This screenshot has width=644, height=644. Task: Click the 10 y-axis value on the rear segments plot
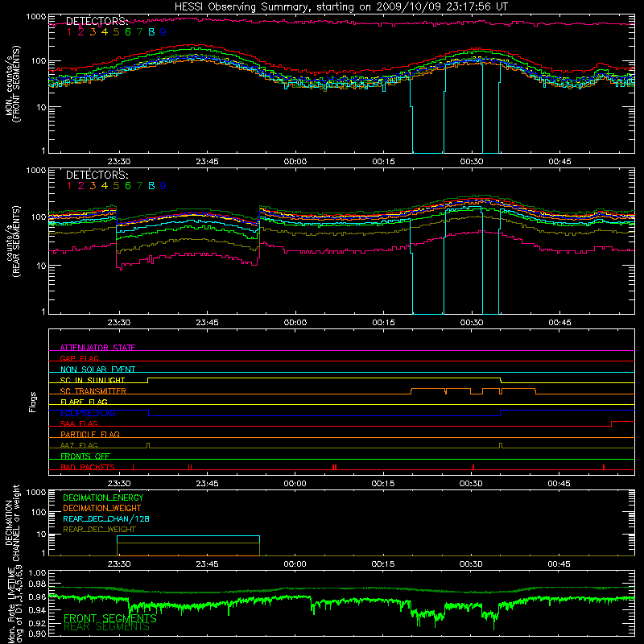[41, 266]
